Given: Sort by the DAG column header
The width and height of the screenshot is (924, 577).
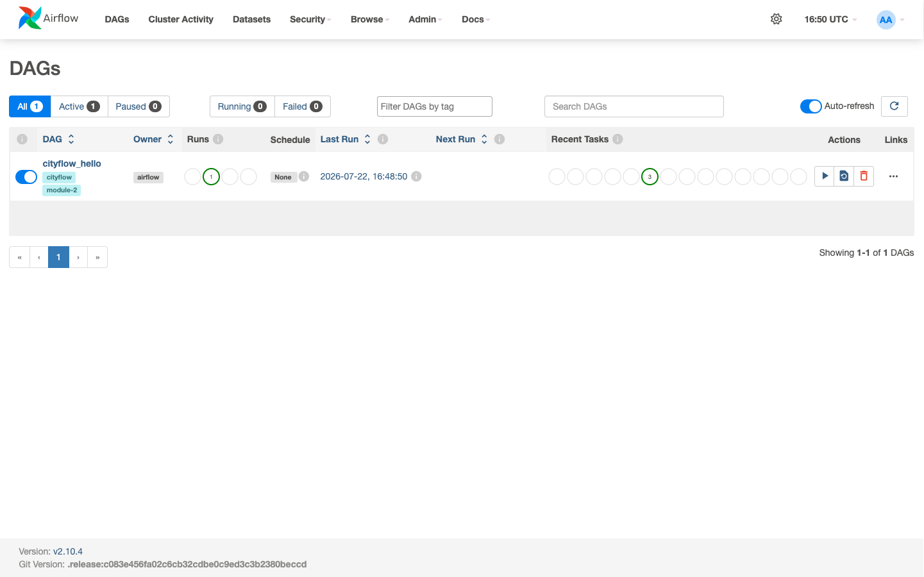Looking at the screenshot, I should coord(58,139).
